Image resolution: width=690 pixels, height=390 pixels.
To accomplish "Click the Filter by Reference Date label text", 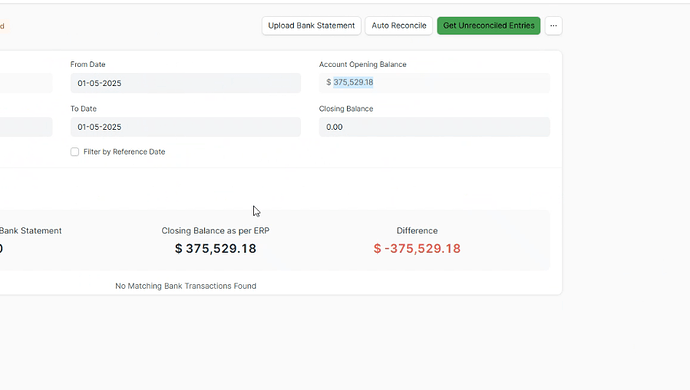I will (124, 152).
